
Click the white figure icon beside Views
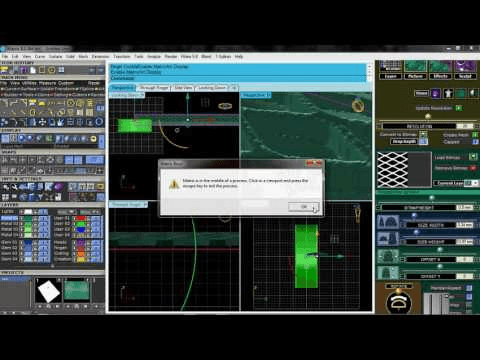pos(448,93)
